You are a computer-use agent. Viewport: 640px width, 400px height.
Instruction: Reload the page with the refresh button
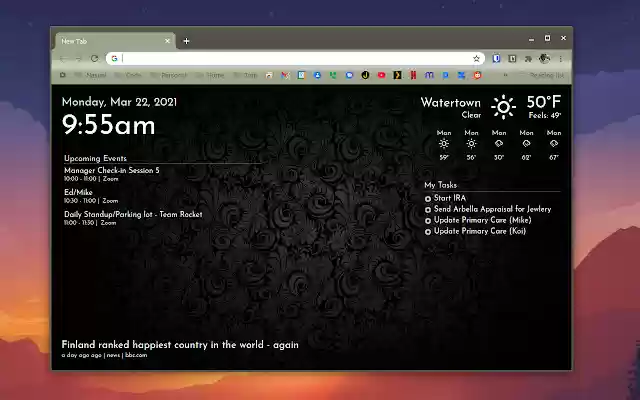[x=95, y=58]
